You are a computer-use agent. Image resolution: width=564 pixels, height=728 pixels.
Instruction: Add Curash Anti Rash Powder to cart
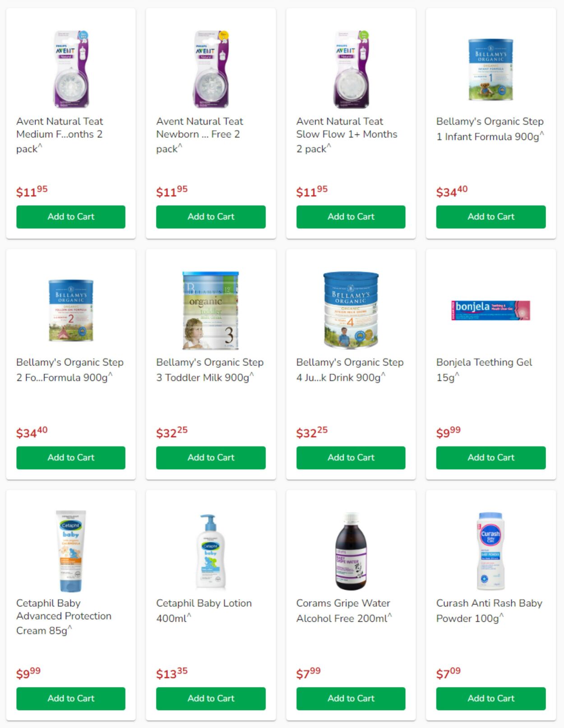491,698
